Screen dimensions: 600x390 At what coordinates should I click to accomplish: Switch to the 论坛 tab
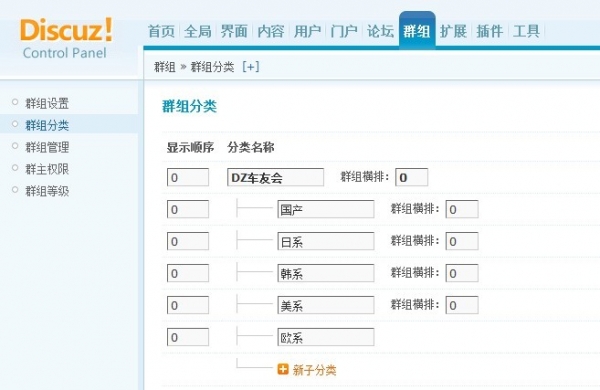(x=380, y=31)
